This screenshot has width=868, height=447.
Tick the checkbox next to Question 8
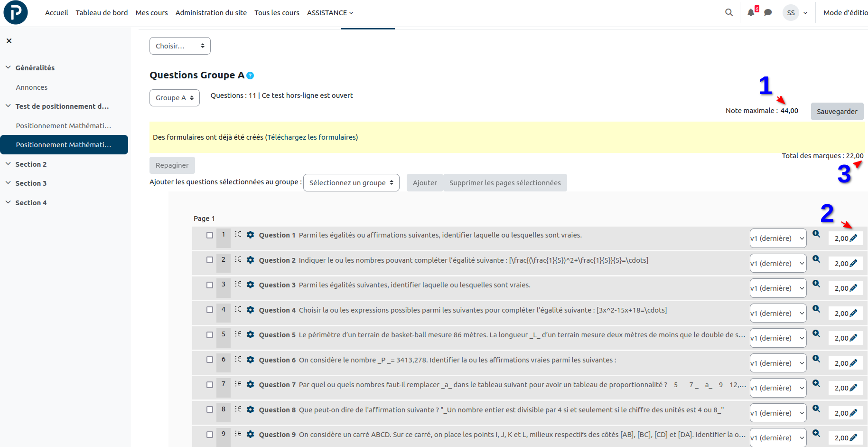coord(210,409)
